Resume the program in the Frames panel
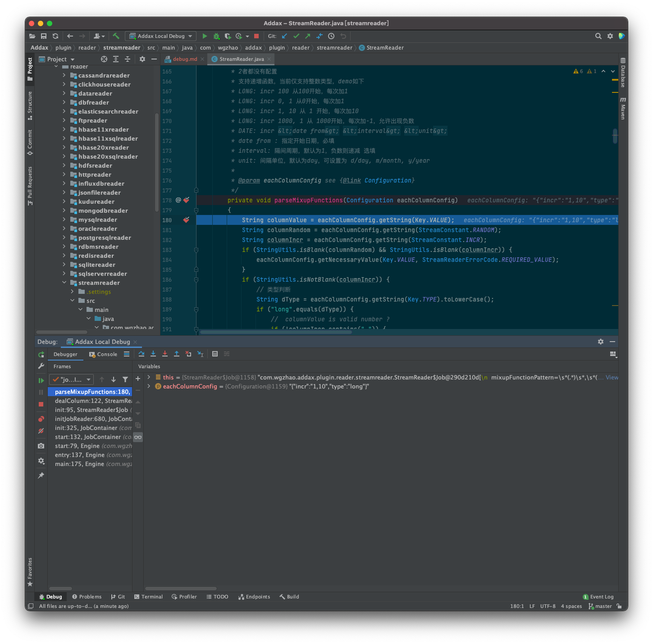Screen dimensions: 653x644 click(x=41, y=380)
